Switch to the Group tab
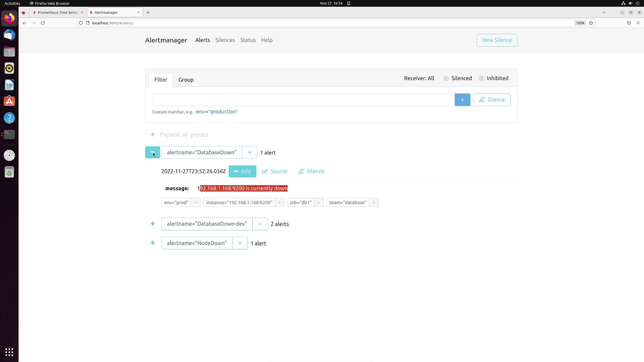The image size is (644, 362). [x=186, y=80]
